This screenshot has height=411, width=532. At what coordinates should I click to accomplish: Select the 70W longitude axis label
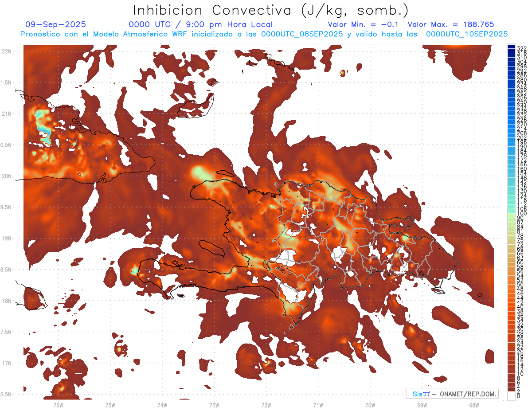370,404
